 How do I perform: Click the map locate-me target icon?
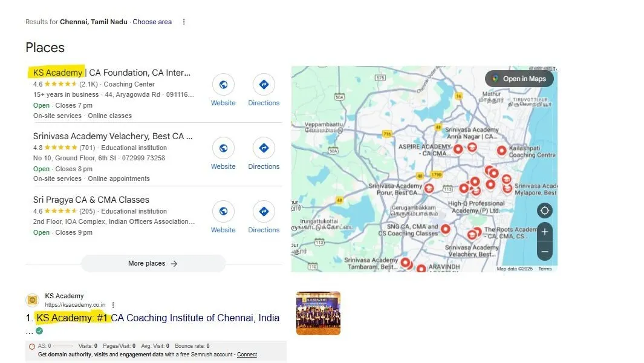[545, 211]
